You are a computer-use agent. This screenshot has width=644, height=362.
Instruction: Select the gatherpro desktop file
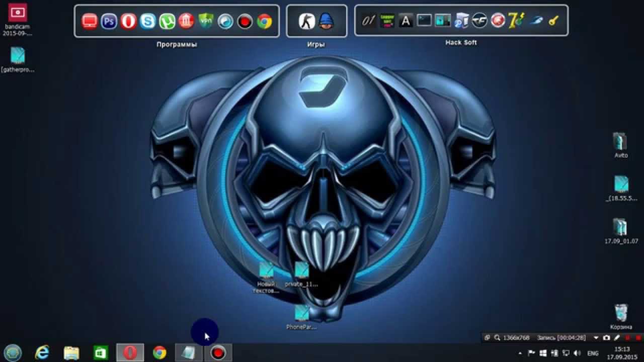tap(18, 59)
